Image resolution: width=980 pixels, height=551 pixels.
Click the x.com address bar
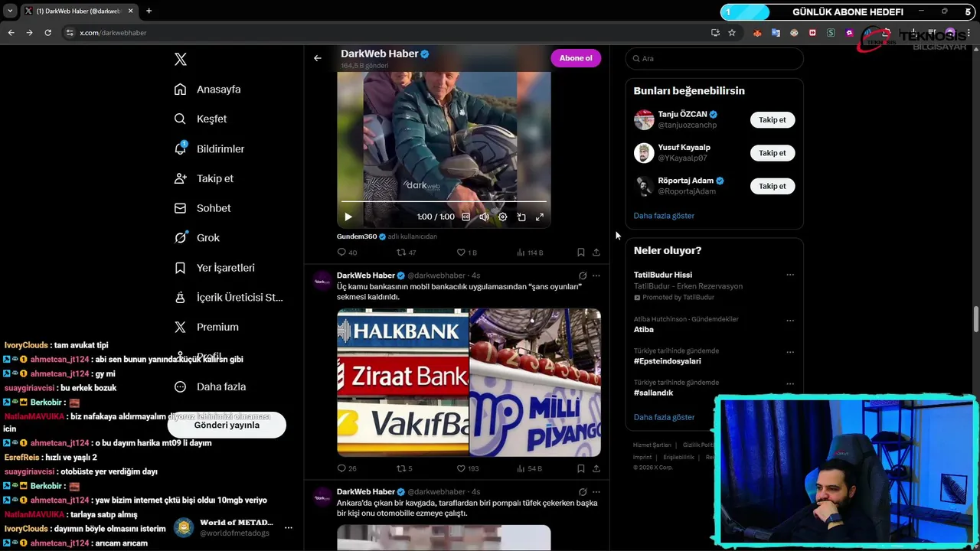(x=383, y=33)
